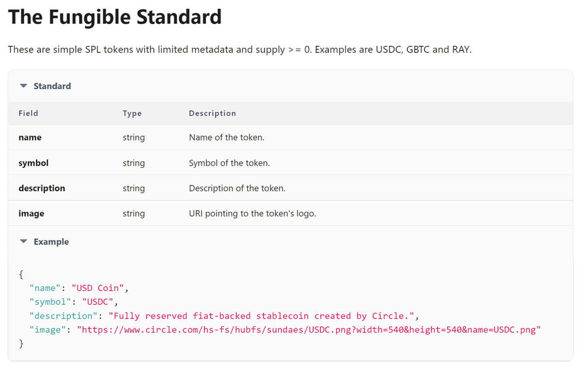Viewport: 588px width, 369px height.
Task: Click the Example section label
Action: pyautogui.click(x=51, y=242)
